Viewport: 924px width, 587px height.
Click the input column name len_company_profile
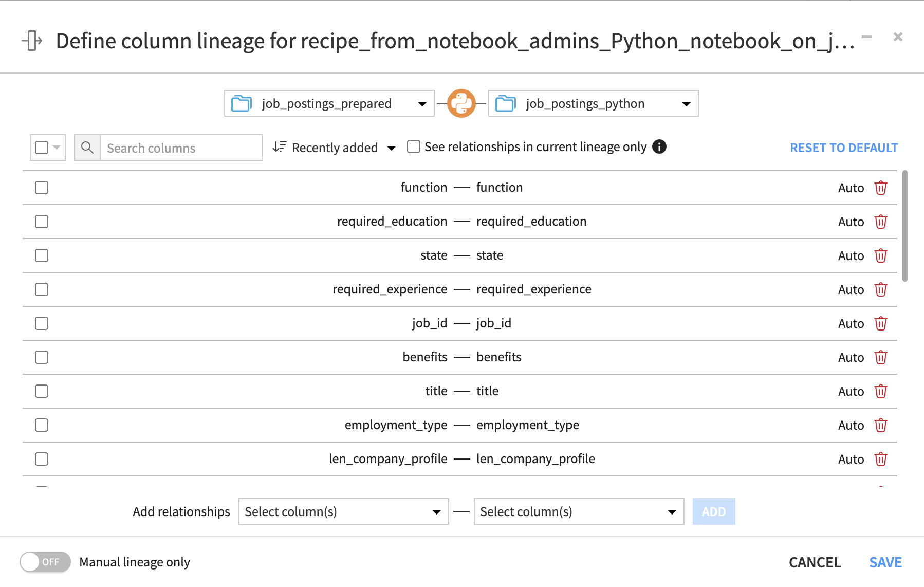(388, 459)
